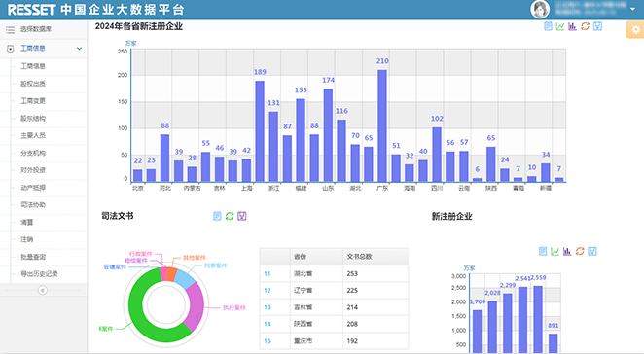Refresh the 司法文书 chart
644x354 pixels.
[230, 216]
